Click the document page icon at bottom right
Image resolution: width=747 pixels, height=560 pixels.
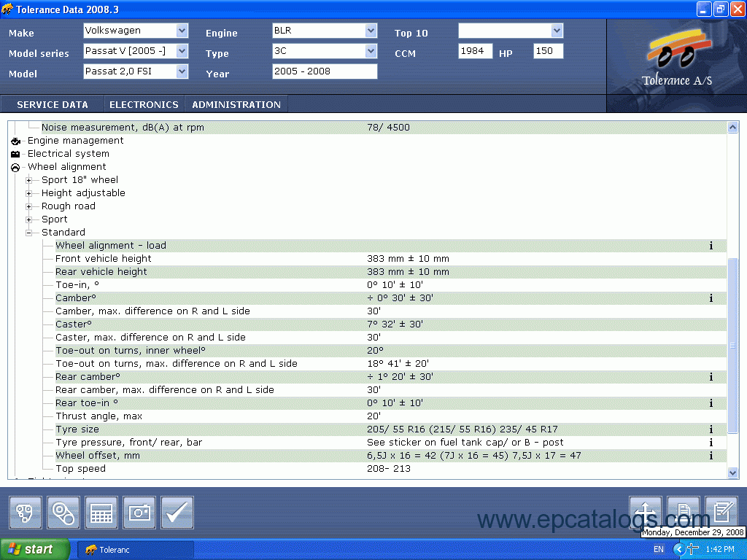coord(684,513)
